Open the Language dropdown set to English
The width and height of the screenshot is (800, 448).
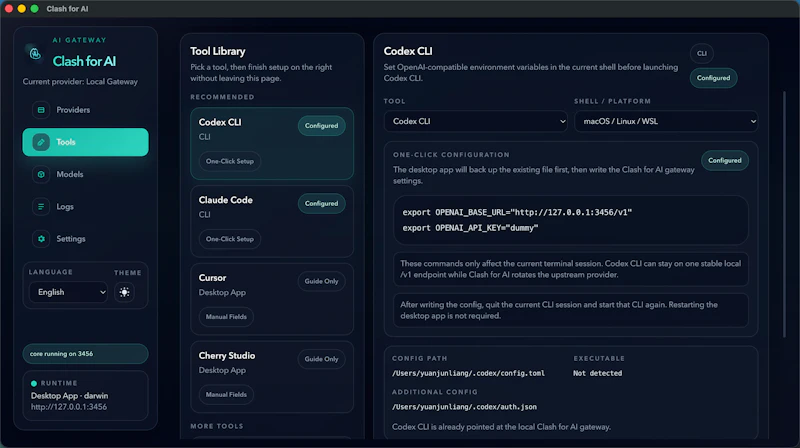(x=68, y=292)
